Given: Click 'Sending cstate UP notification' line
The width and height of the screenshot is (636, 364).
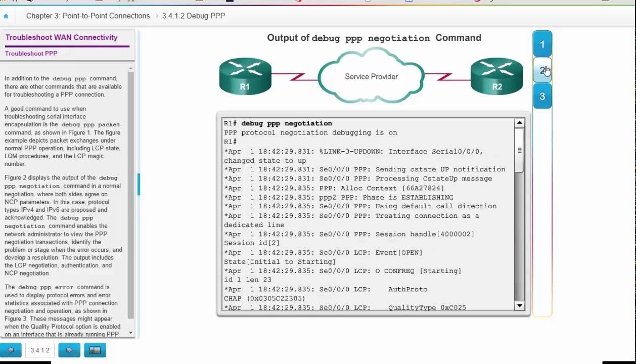Looking at the screenshot, I should tap(365, 169).
